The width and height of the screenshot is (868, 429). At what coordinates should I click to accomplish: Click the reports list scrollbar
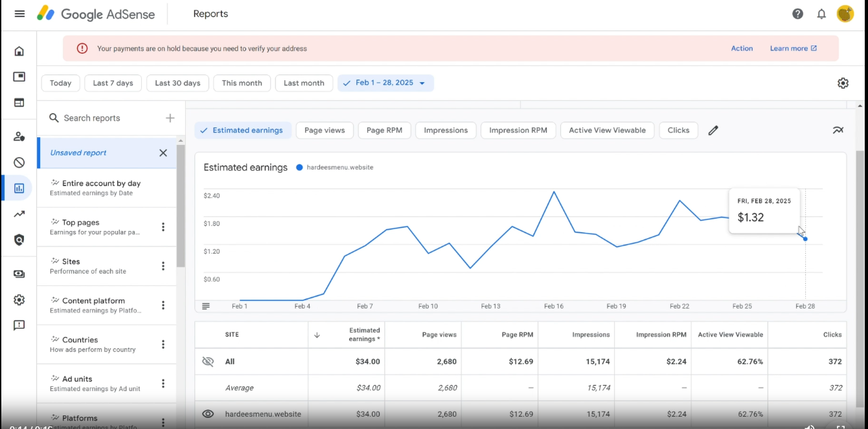181,206
